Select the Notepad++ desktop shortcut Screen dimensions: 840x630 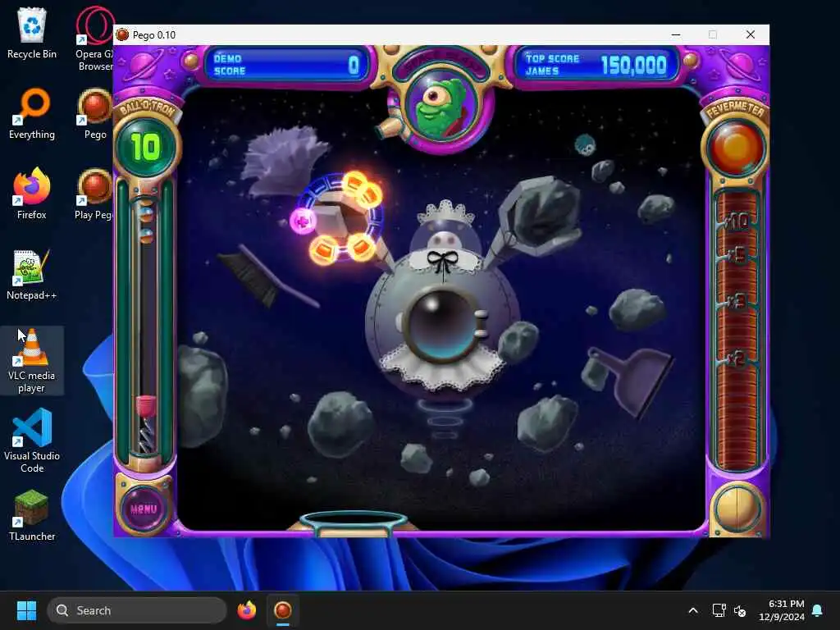point(32,274)
